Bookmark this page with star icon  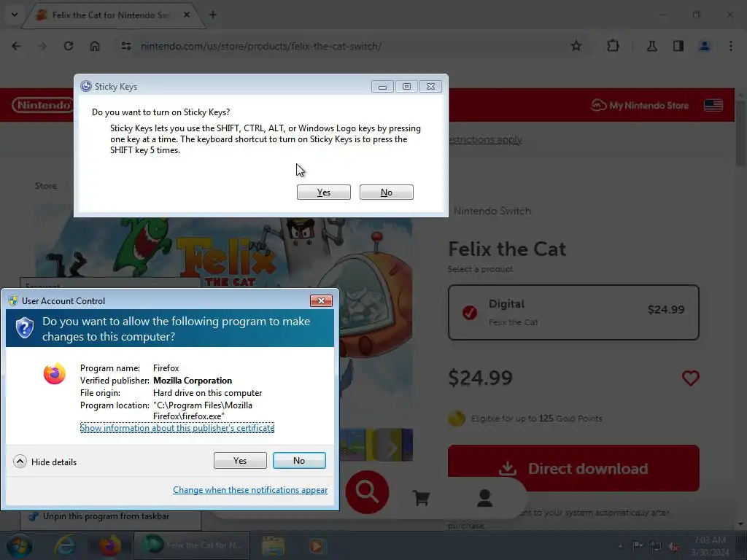pos(576,46)
